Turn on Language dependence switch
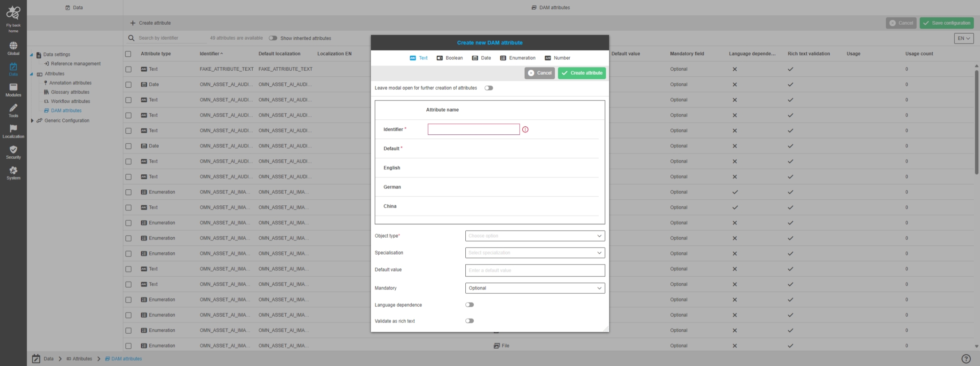 click(469, 305)
